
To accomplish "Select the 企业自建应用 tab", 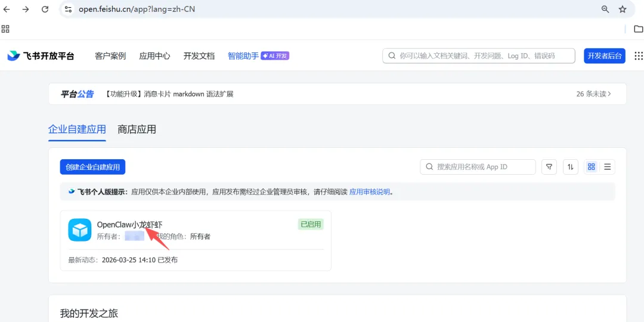I will (77, 129).
